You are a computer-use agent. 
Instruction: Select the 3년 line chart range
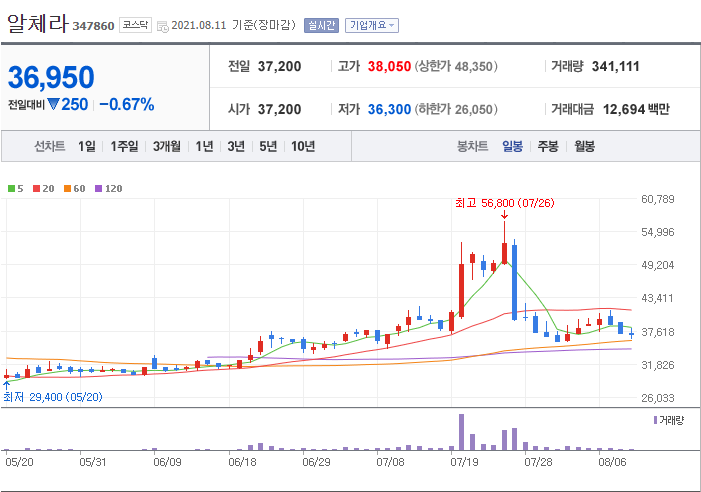pyautogui.click(x=236, y=146)
